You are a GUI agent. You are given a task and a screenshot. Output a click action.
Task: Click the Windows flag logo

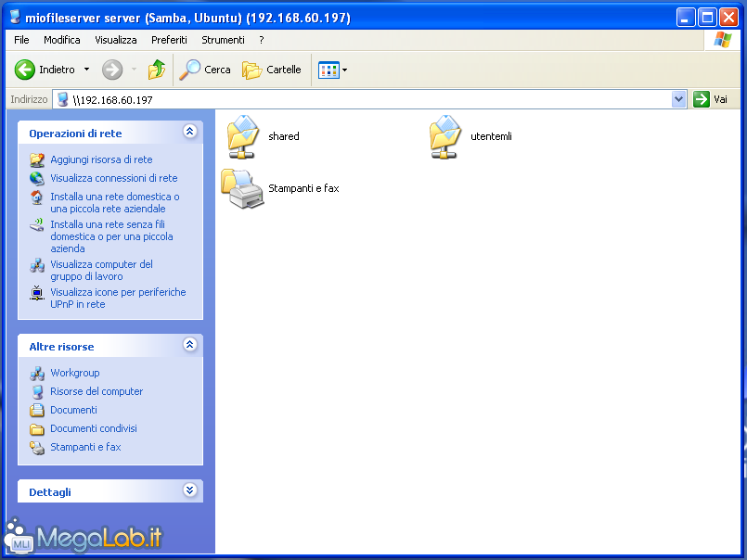(x=722, y=40)
